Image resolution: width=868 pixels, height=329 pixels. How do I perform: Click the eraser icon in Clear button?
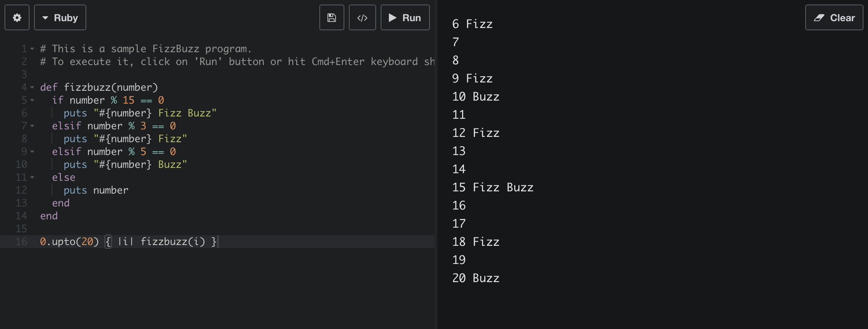tap(819, 18)
